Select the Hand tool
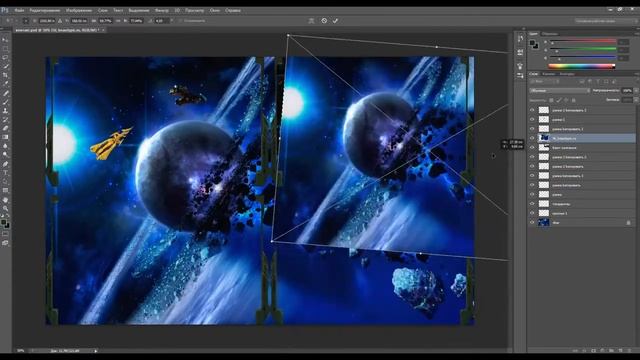The height and width of the screenshot is (360, 640). pyautogui.click(x=5, y=200)
